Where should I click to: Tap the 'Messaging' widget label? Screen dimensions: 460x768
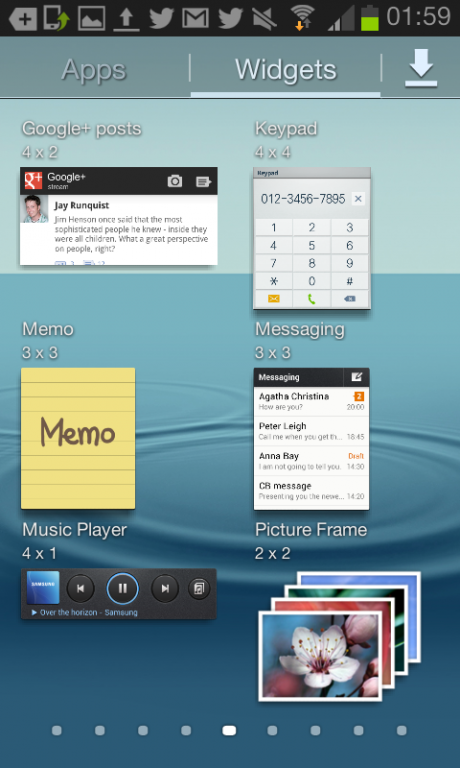coord(299,329)
